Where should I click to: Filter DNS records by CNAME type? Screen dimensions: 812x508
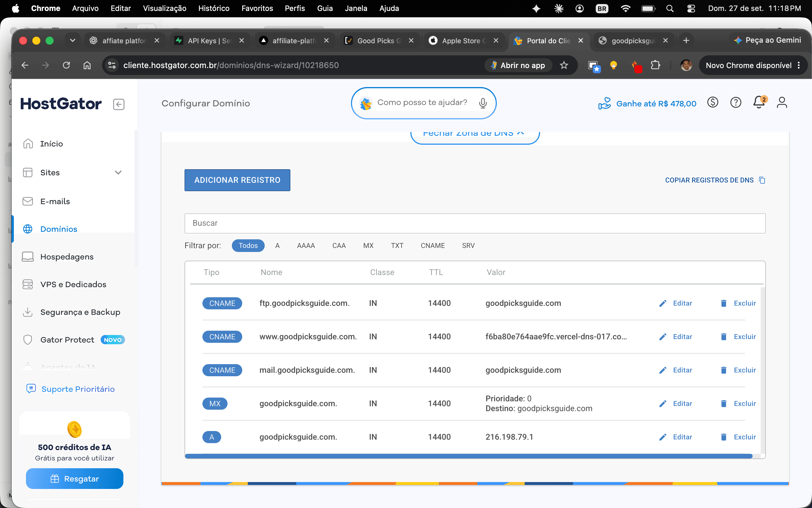(x=432, y=246)
